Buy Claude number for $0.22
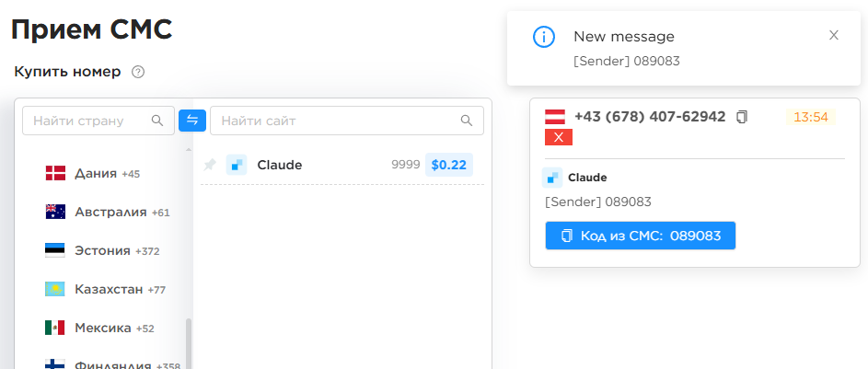Viewport: 868px width, 369px height. click(x=449, y=165)
